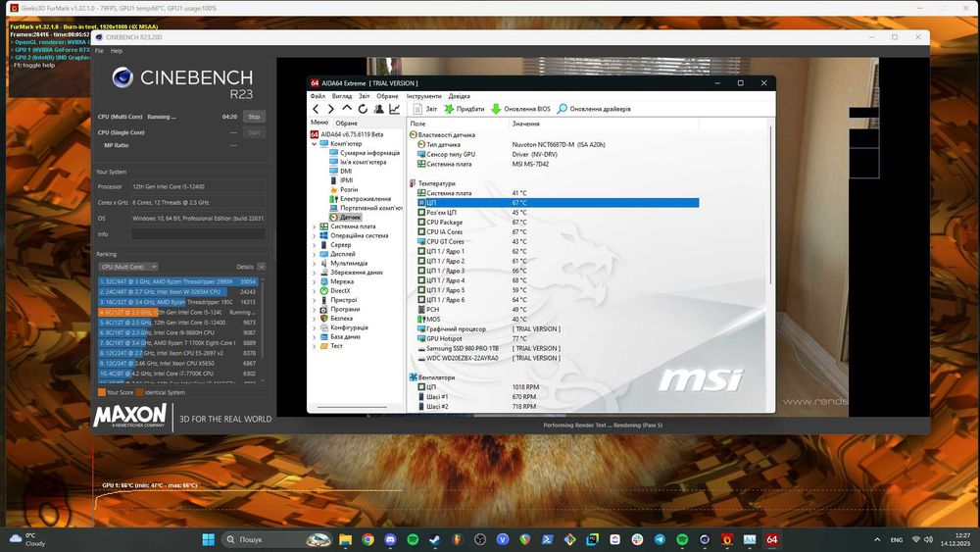Switch to the Обране tab in the sidebar
Screen dimensions: 980x552
pos(346,124)
